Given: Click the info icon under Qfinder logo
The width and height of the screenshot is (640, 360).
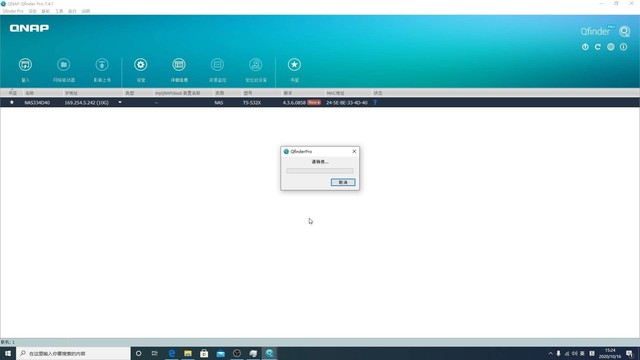Looking at the screenshot, I should (623, 47).
